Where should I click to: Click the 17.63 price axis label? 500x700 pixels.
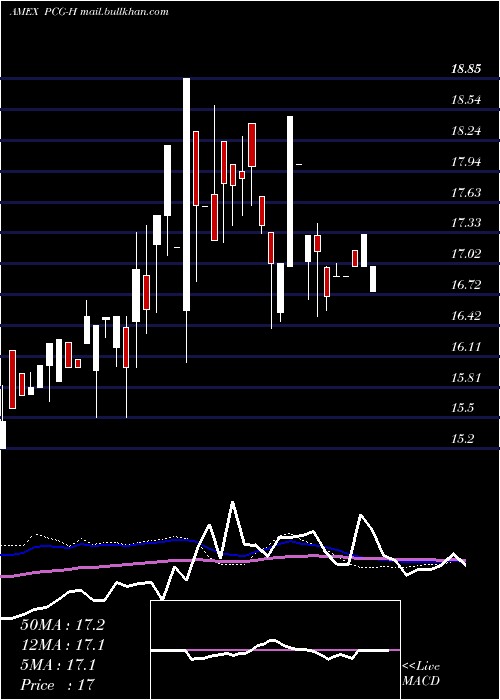coord(467,193)
